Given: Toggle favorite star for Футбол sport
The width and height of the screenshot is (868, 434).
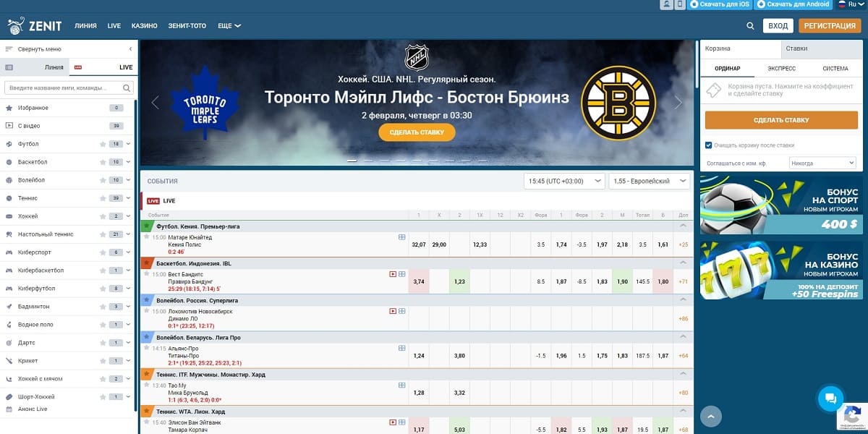Looking at the screenshot, I should [103, 144].
